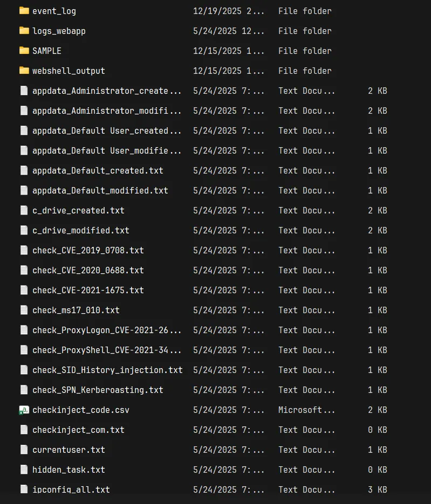The width and height of the screenshot is (431, 504).
Task: Click the vertical scrollbar on the right edge
Action: click(429, 216)
